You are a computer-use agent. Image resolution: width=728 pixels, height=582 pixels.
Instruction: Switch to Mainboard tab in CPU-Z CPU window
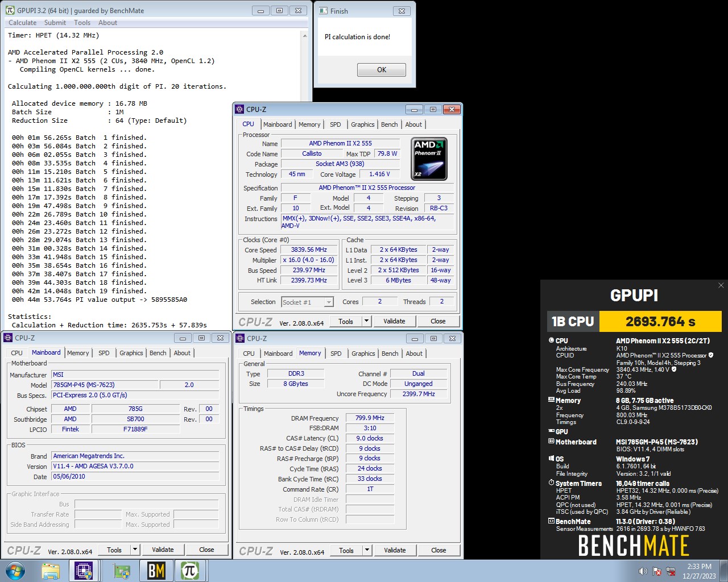tap(278, 124)
